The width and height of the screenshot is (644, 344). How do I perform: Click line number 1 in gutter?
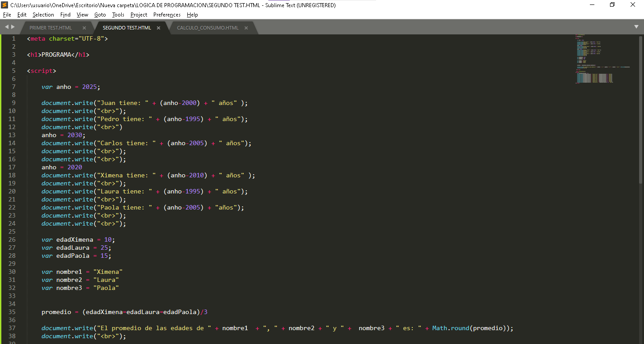[x=13, y=38]
